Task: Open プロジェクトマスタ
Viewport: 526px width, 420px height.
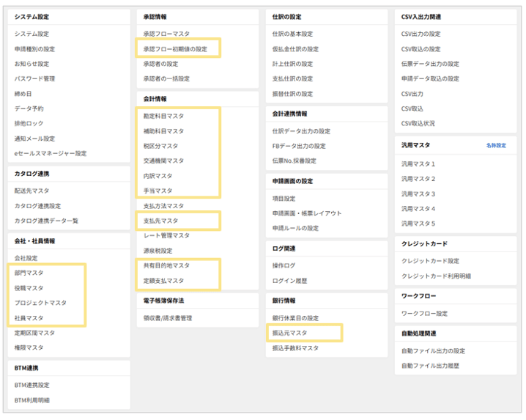Action: coord(40,303)
